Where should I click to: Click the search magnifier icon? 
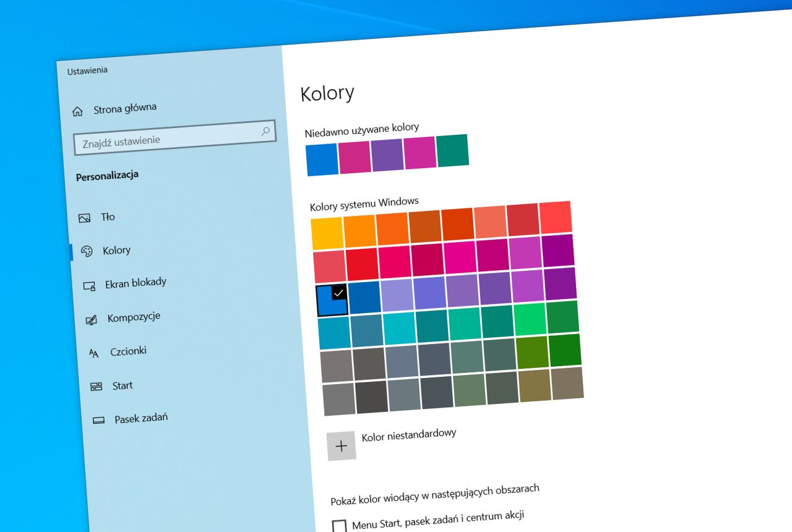[266, 131]
